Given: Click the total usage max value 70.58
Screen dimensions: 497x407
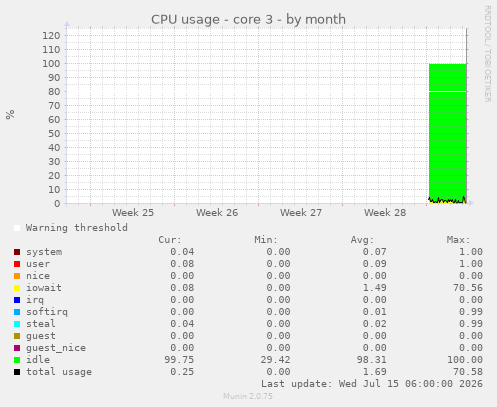Looking at the screenshot, I should pyautogui.click(x=468, y=372).
